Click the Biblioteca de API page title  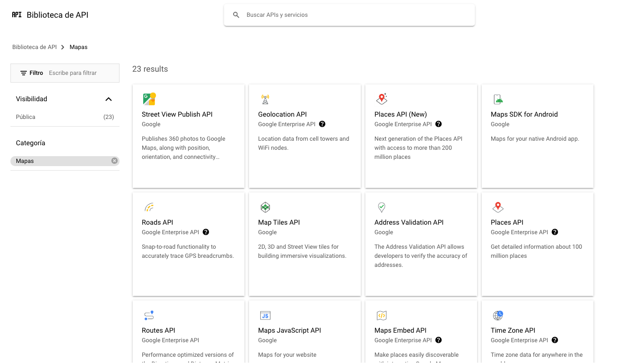[57, 15]
